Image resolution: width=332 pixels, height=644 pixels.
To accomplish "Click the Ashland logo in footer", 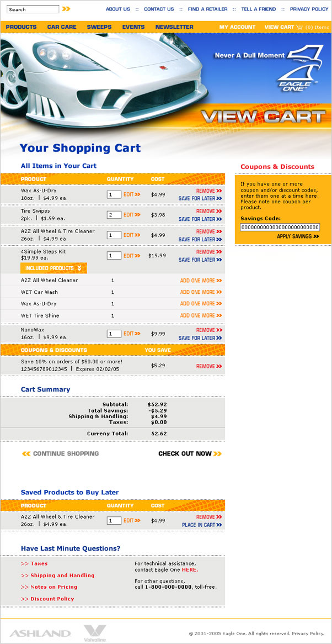I will [40, 633].
